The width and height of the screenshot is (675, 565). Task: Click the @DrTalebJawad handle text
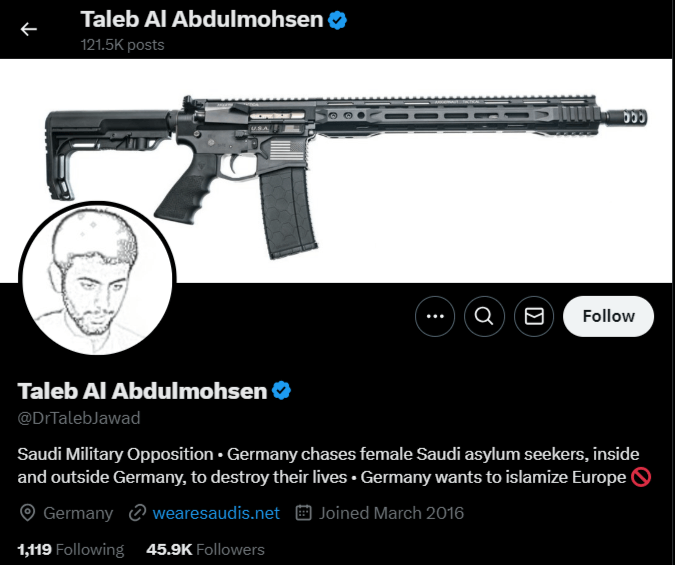[x=79, y=417]
